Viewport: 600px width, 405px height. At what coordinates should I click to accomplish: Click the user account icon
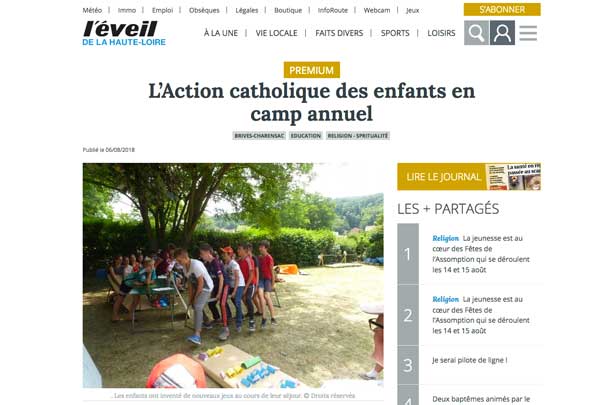(502, 33)
